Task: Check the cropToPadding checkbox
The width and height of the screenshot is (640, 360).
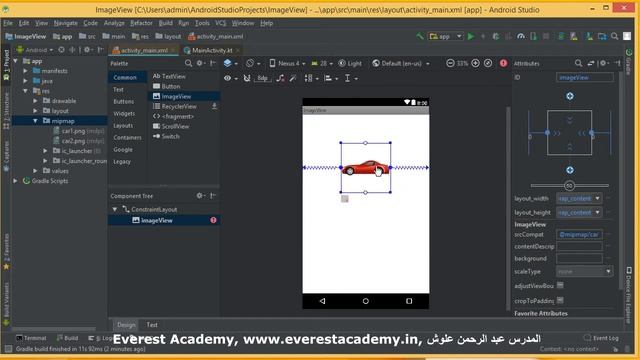Action: 560,300
